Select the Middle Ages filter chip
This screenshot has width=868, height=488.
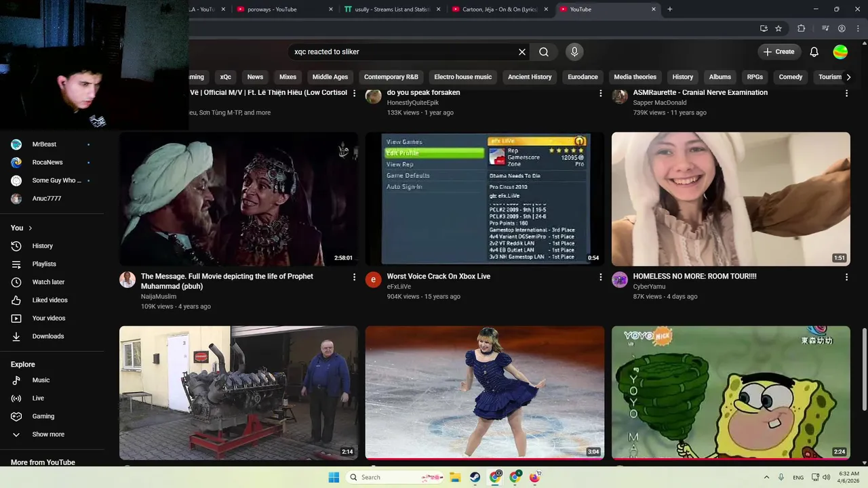tap(330, 77)
